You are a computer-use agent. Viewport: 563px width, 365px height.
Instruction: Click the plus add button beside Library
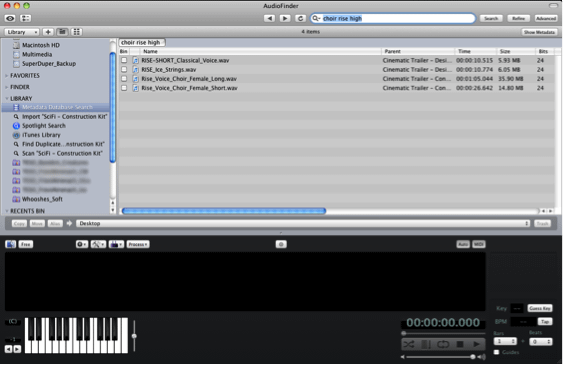48,32
